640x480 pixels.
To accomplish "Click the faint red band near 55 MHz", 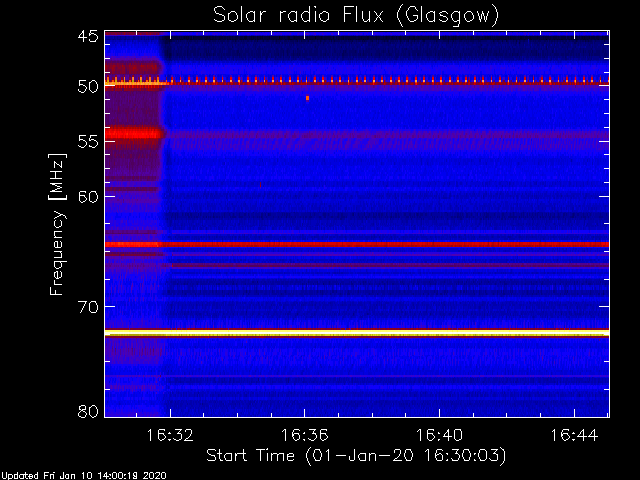I will pos(386,136).
